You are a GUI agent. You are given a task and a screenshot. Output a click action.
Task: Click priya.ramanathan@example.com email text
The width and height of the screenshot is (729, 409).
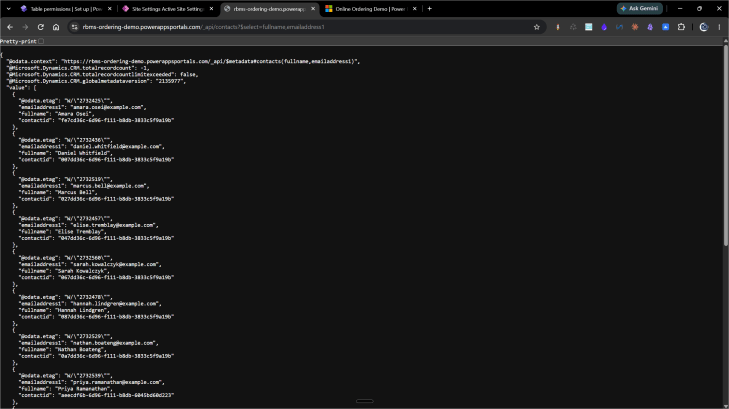[116, 382]
